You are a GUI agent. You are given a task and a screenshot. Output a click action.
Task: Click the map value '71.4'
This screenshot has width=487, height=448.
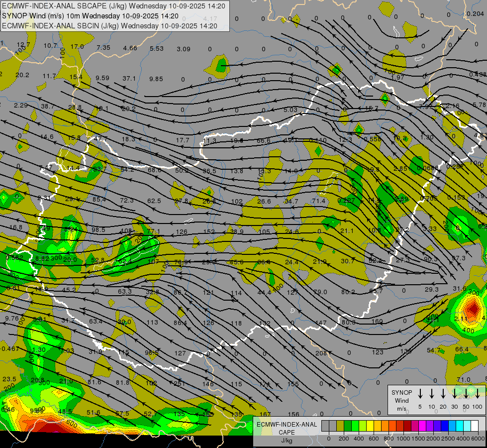319,201
